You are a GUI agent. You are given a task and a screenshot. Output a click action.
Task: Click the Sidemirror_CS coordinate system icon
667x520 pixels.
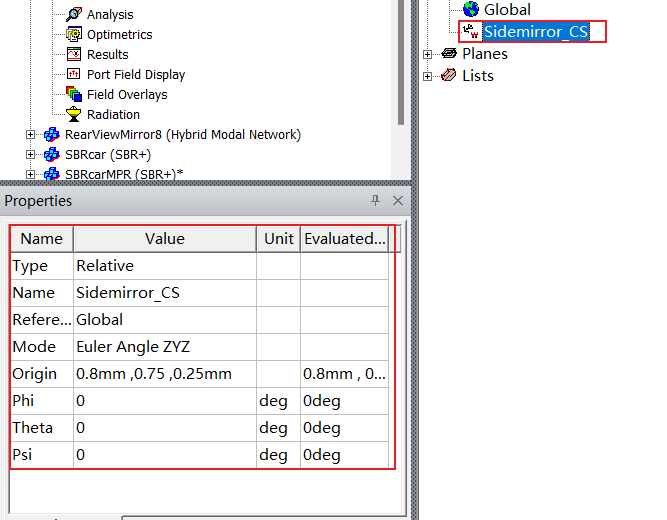[x=471, y=31]
